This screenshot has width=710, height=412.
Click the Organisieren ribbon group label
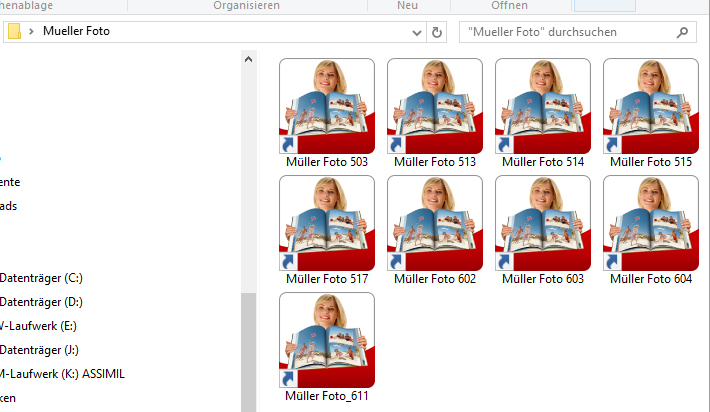click(246, 5)
